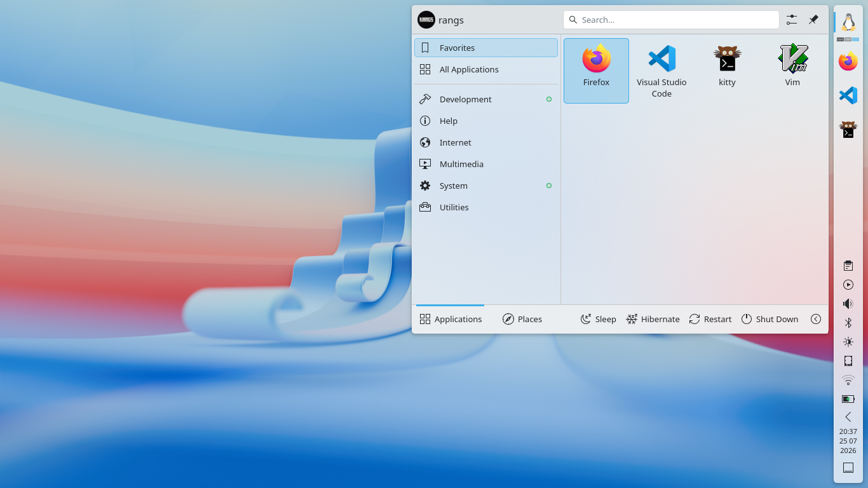Open the battery status tray icon
Image resolution: width=868 pixels, height=488 pixels.
click(x=848, y=399)
